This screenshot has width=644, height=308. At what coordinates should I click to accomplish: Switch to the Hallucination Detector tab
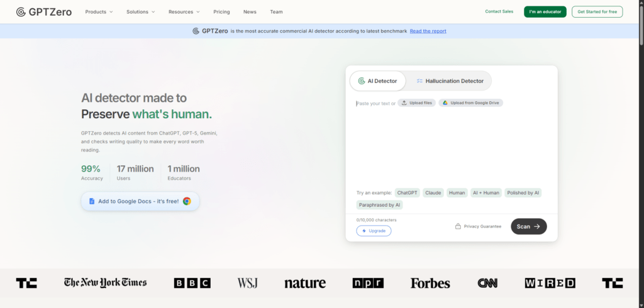coord(449,81)
